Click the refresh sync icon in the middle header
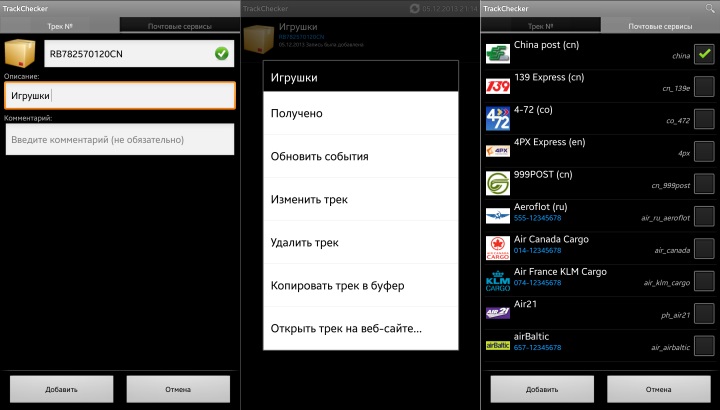The height and width of the screenshot is (410, 720). coord(414,8)
